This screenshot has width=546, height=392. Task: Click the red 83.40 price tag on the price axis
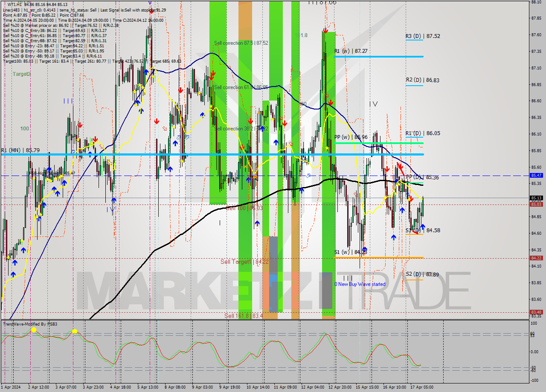(537, 312)
